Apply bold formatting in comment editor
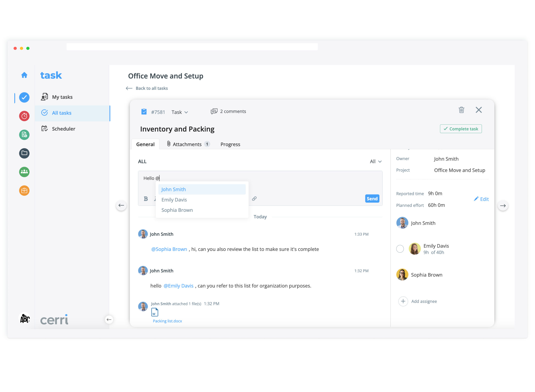535x392 pixels. (x=146, y=199)
